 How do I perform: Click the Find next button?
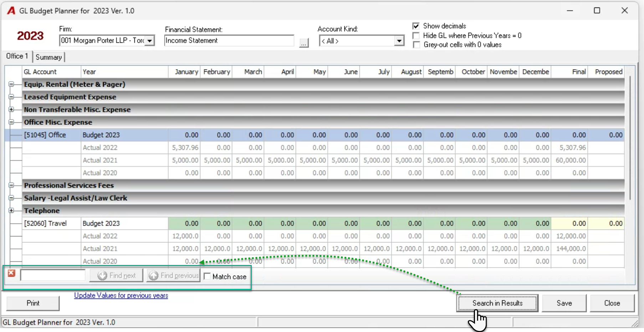coord(116,276)
